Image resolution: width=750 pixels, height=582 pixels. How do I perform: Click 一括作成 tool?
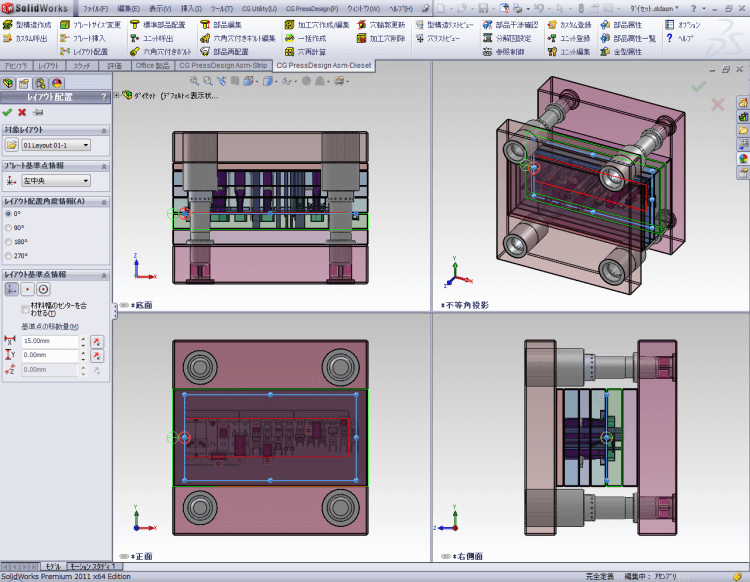306,38
